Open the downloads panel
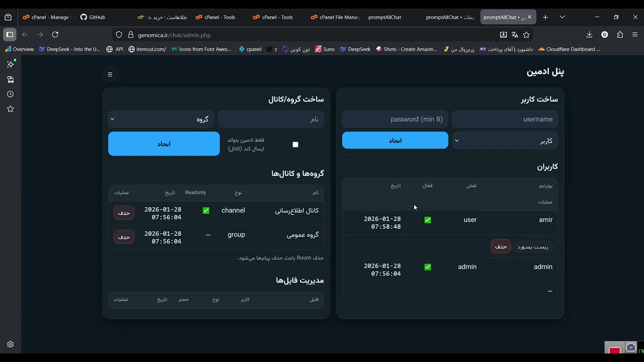 point(589,35)
